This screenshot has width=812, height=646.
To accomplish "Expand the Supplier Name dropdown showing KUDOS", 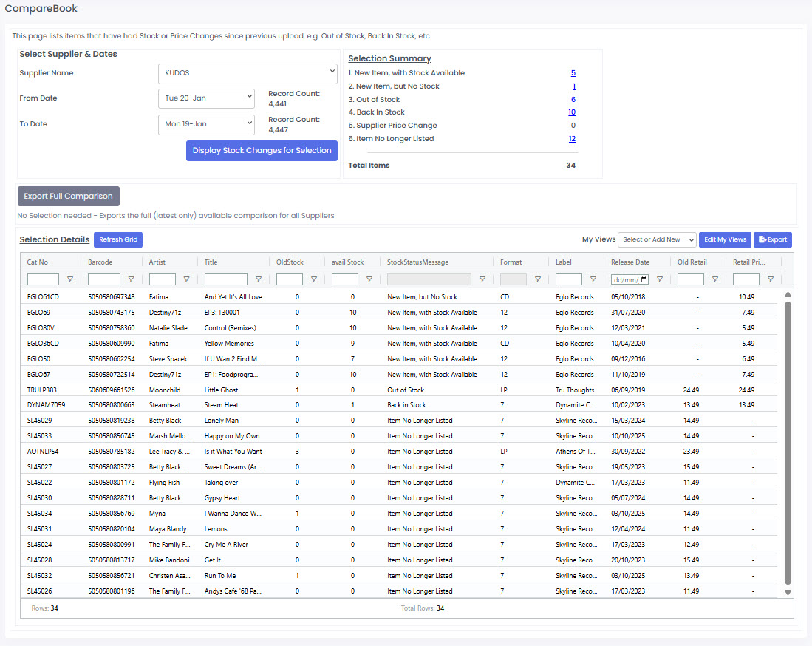I will pos(248,73).
